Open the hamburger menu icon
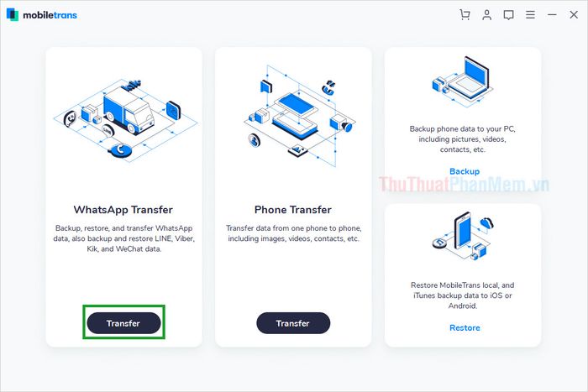The height and width of the screenshot is (392, 588). 530,15
